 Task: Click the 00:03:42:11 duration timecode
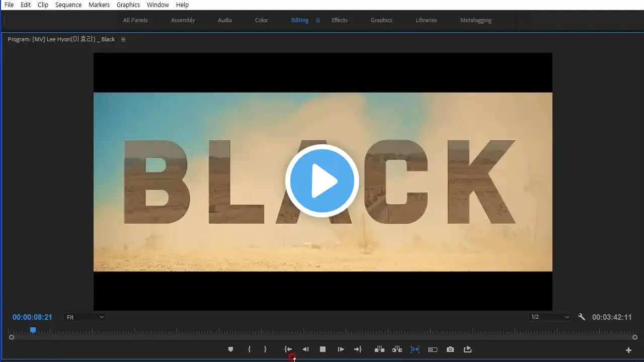(x=612, y=317)
